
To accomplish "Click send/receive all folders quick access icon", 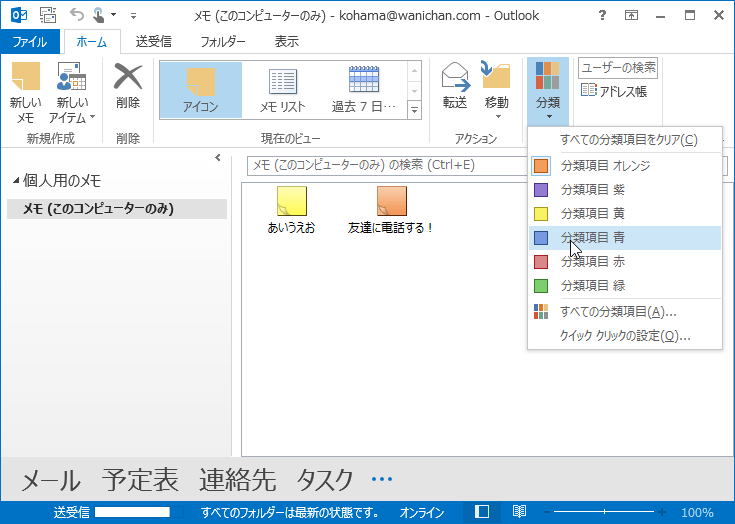I will (x=48, y=15).
